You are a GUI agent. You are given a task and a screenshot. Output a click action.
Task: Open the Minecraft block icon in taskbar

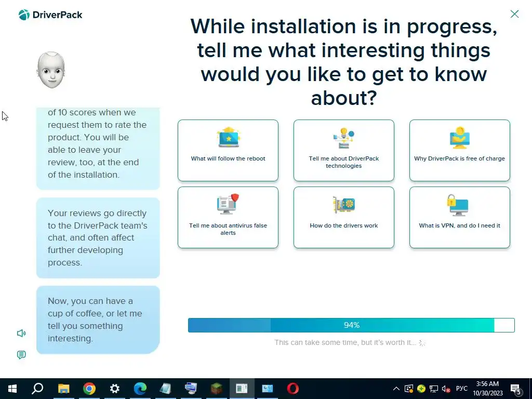[217, 389]
